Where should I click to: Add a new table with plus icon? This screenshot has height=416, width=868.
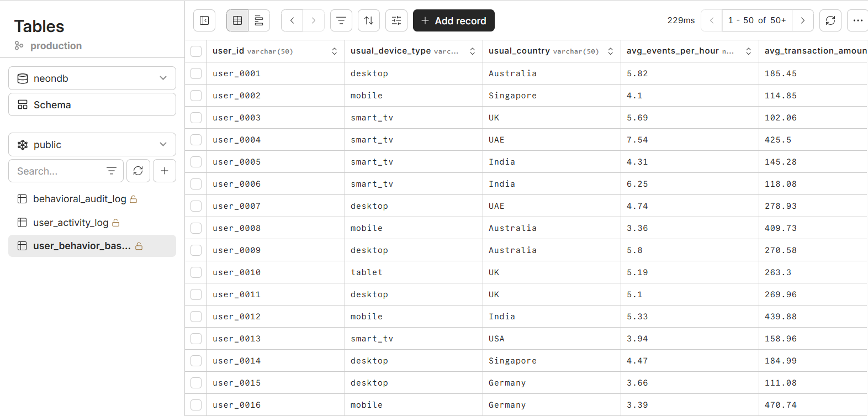(x=165, y=171)
